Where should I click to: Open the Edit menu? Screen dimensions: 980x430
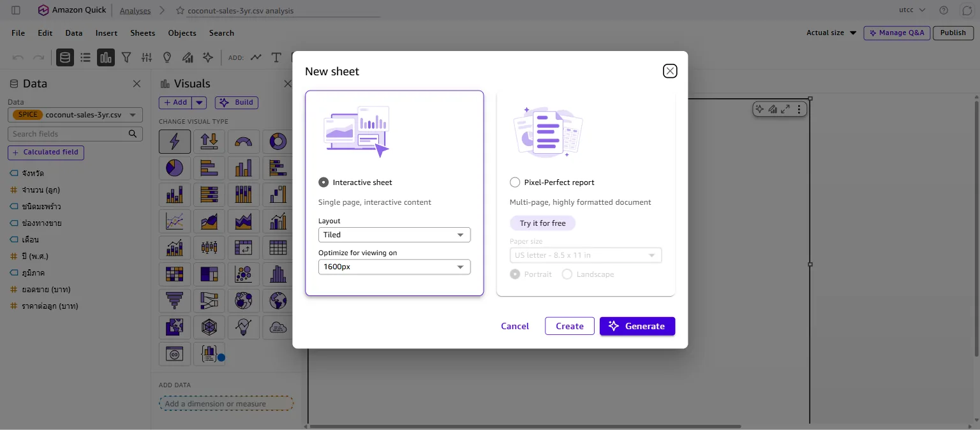45,33
